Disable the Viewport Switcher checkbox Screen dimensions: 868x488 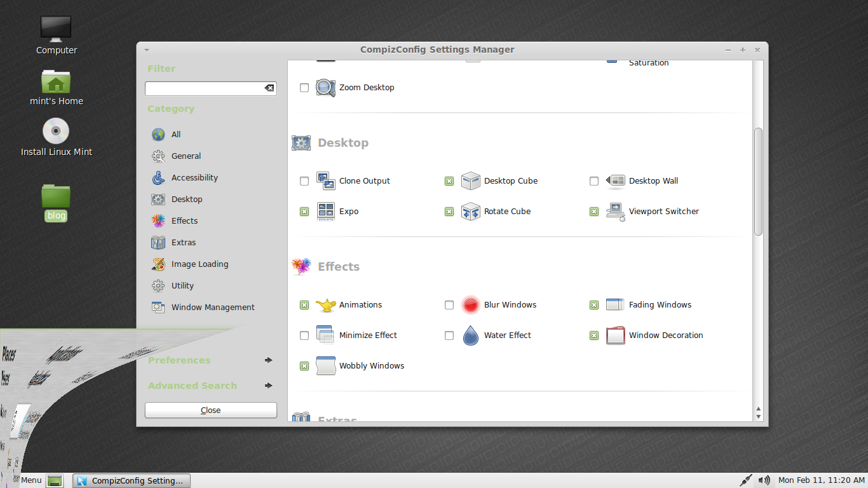point(594,212)
